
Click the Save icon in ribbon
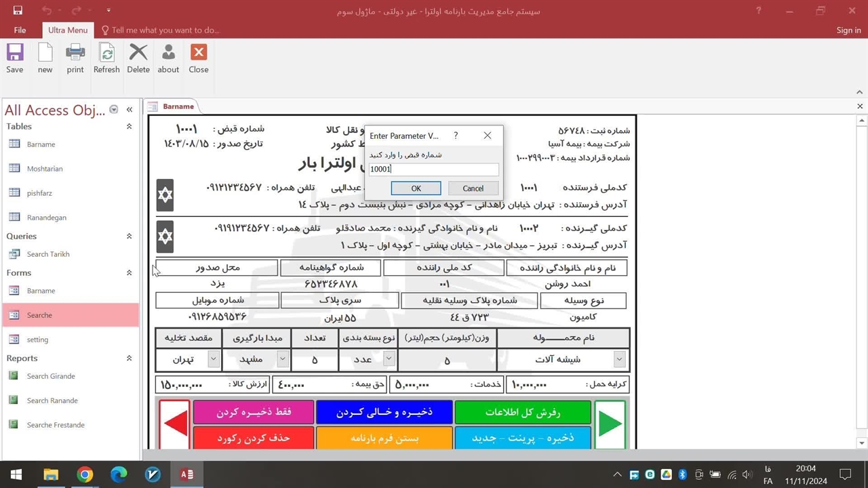14,53
